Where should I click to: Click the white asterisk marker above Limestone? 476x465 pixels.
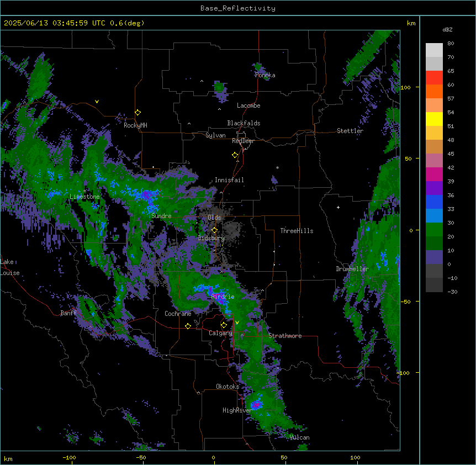(x=85, y=191)
